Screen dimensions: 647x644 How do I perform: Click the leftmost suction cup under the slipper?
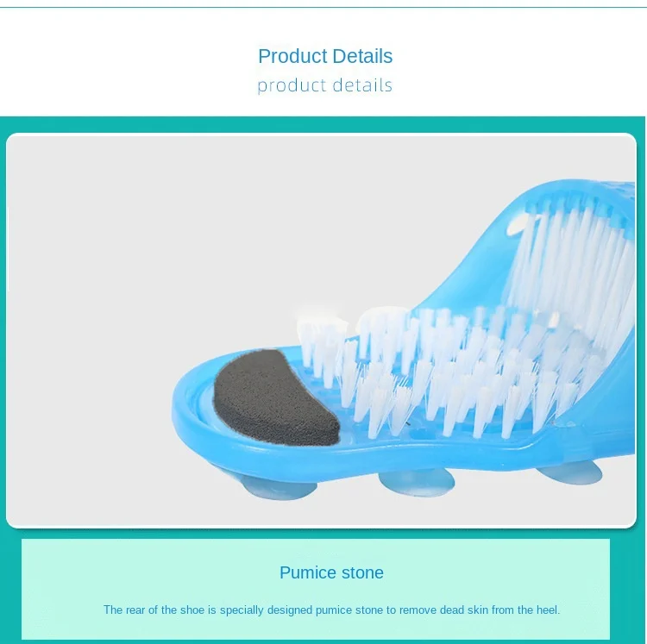[x=279, y=487]
